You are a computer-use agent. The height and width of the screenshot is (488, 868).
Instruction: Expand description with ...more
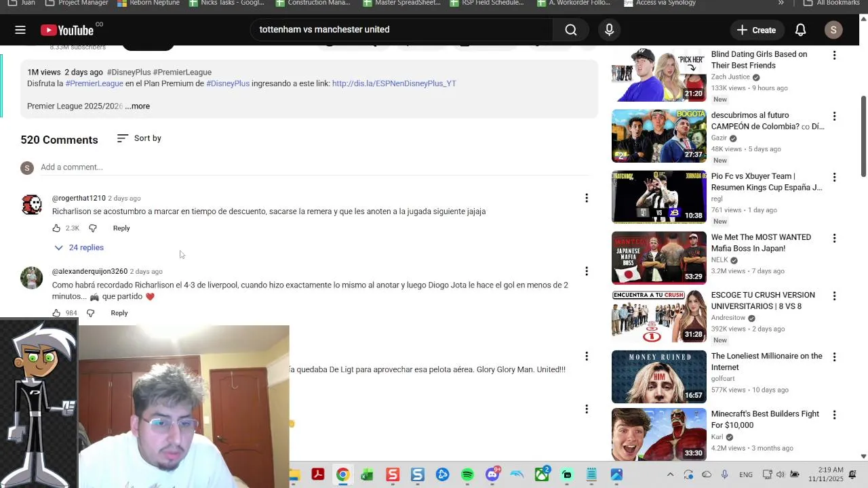pos(137,106)
